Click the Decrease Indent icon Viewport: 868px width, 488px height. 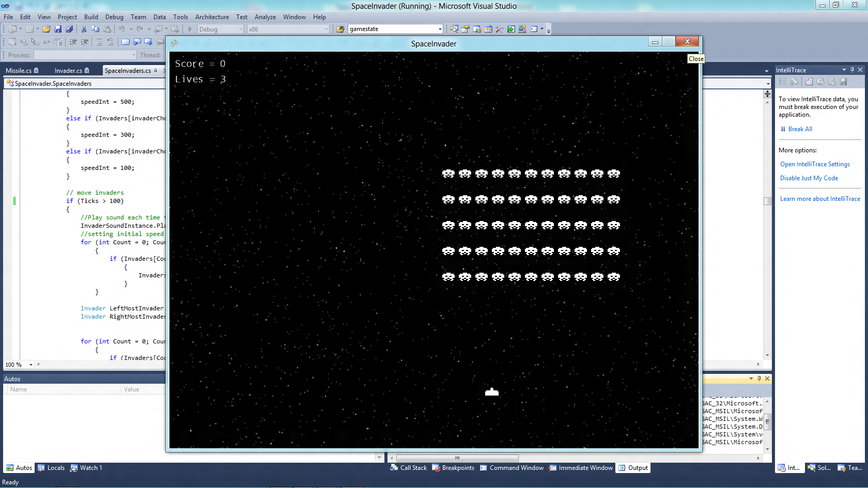pyautogui.click(x=73, y=42)
